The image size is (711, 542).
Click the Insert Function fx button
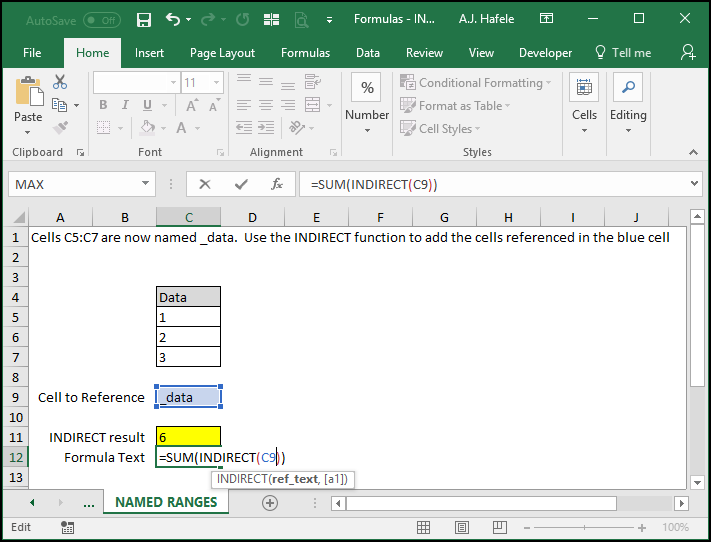point(277,184)
